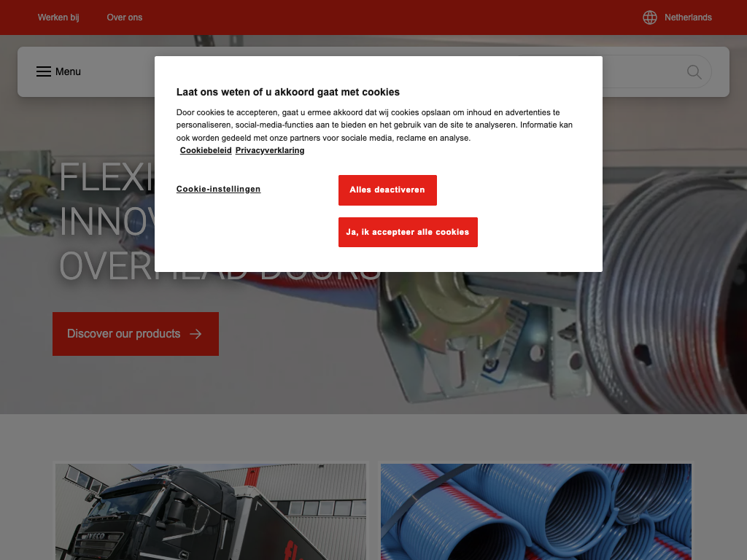Open the blue springs image card
The height and width of the screenshot is (560, 747).
tap(536, 511)
